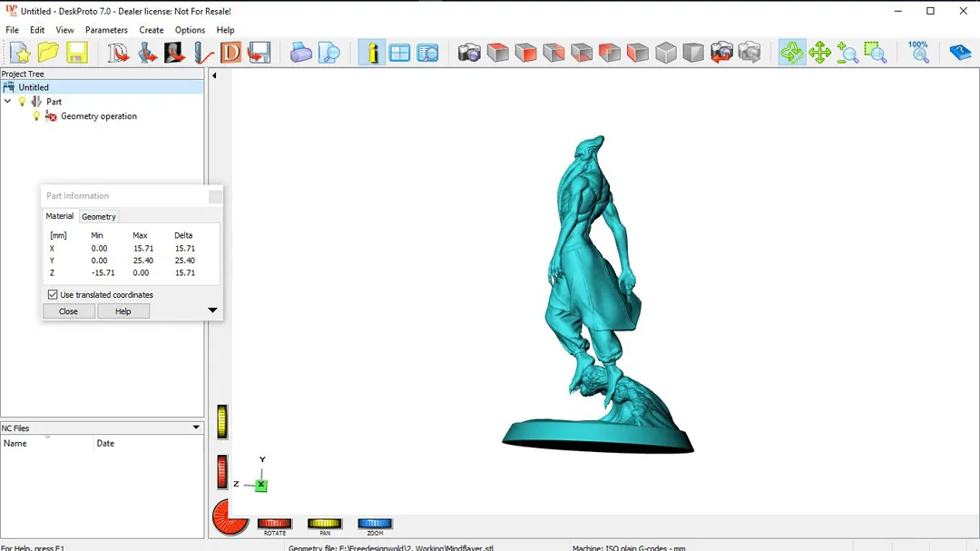Select the light gray isometric cube icon
The height and width of the screenshot is (551, 980).
[666, 54]
